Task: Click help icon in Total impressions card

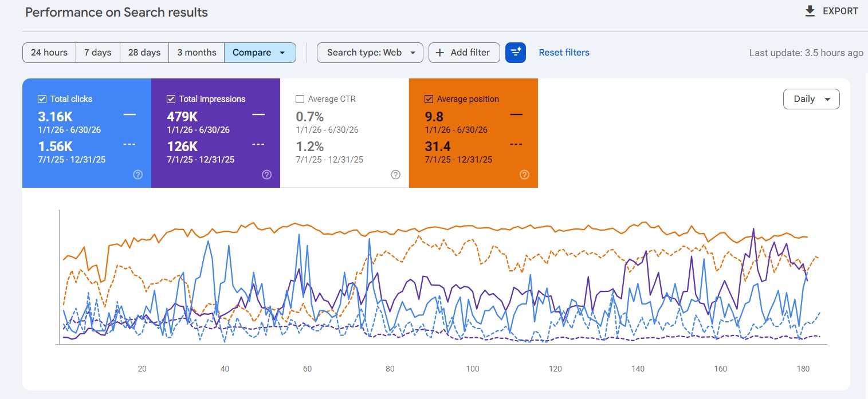Action: [x=266, y=175]
